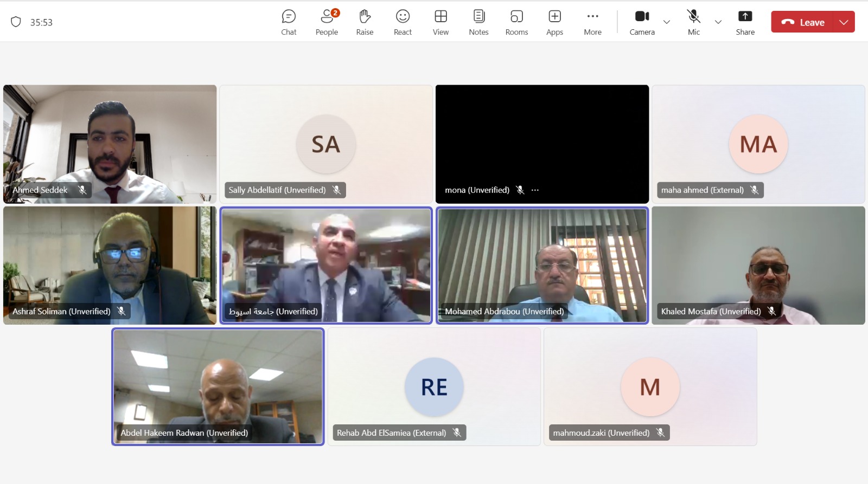The height and width of the screenshot is (484, 868).
Task: Open the React emoji picker
Action: (x=403, y=22)
